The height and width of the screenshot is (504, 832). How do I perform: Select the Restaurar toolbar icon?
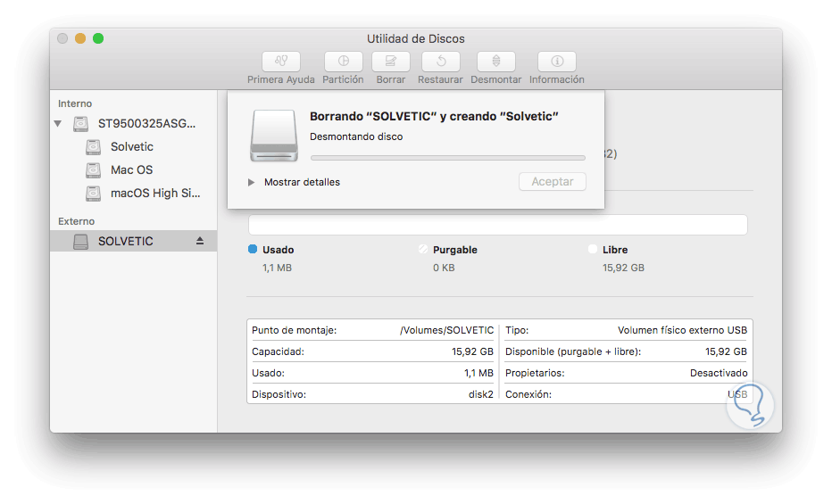[440, 62]
